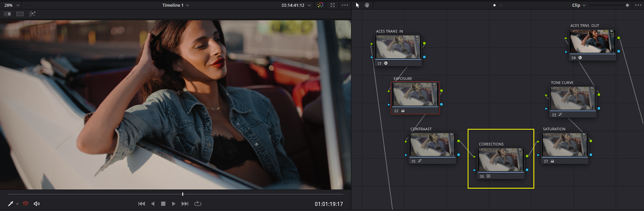This screenshot has width=644, height=211.
Task: Select the COREECTIONS node 06 thumbnail
Action: point(500,160)
